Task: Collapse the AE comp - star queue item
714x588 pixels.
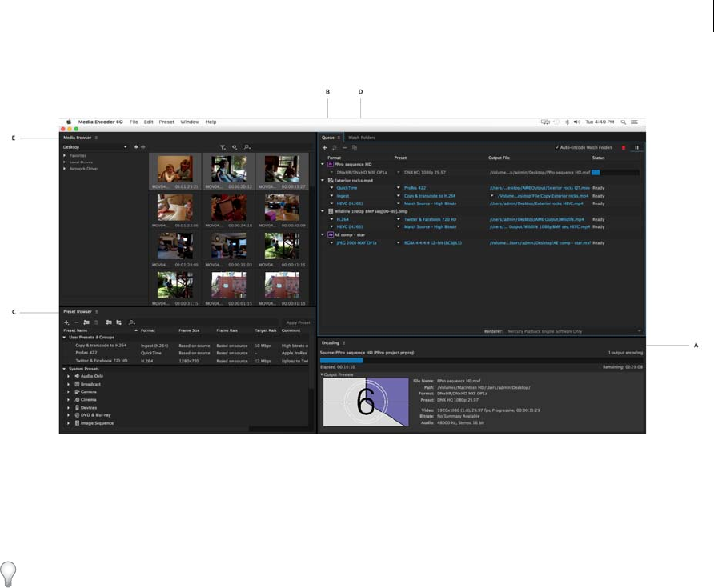Action: click(323, 235)
